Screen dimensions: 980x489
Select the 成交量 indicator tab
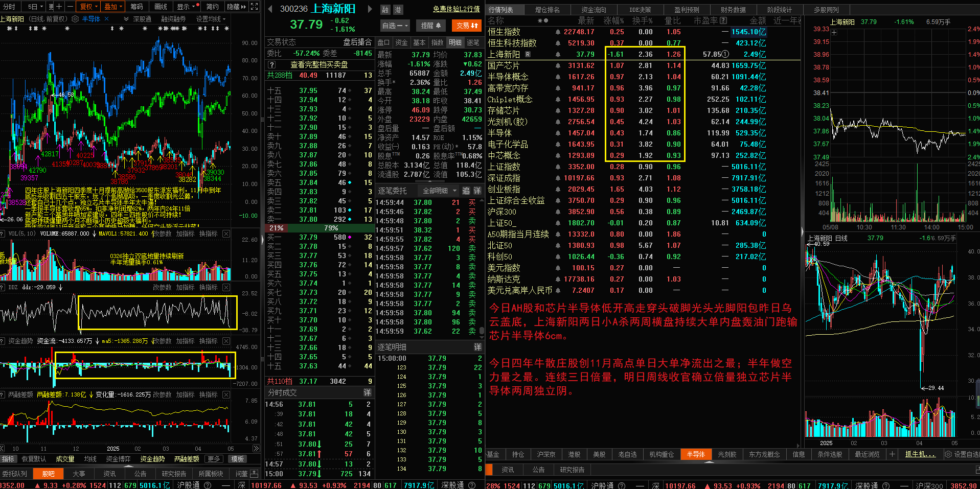tap(65, 459)
